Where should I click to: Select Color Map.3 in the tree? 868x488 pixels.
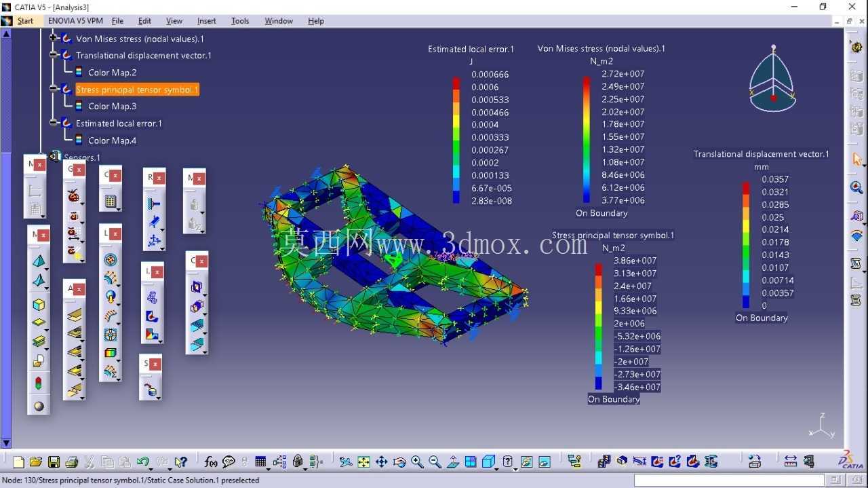point(112,106)
